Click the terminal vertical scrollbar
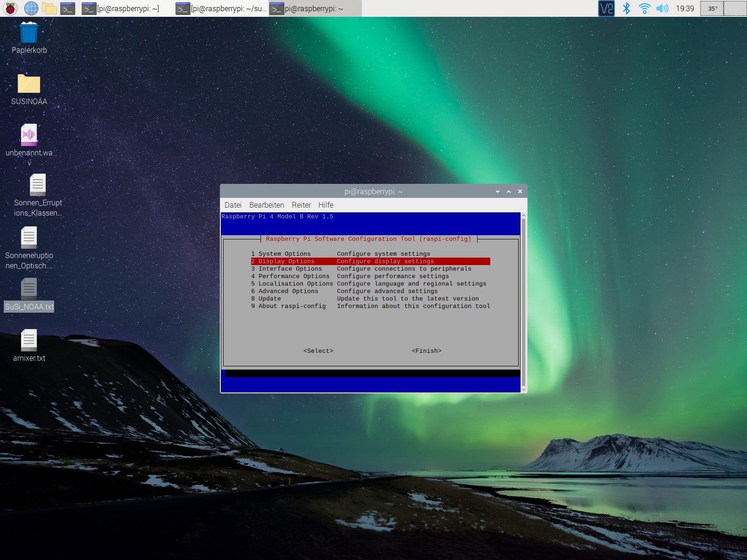 tap(524, 302)
